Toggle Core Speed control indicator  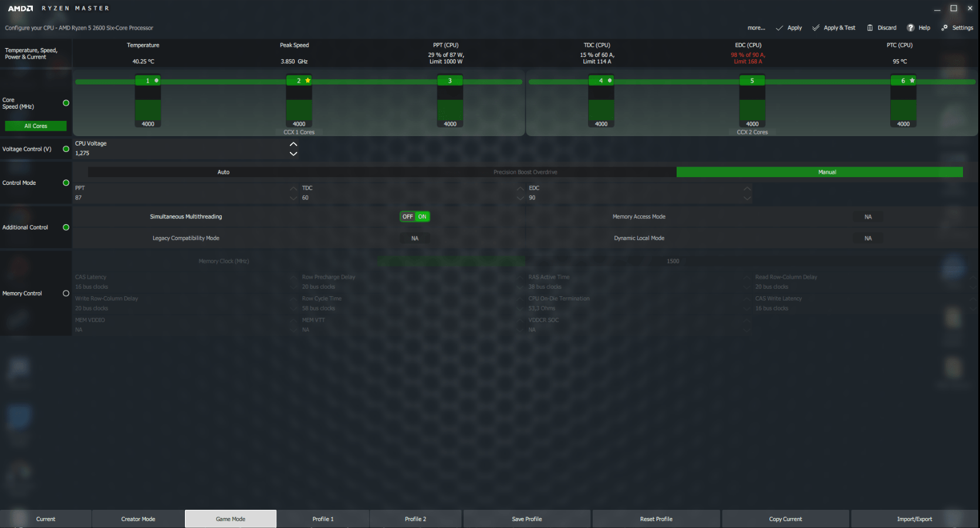click(x=66, y=103)
